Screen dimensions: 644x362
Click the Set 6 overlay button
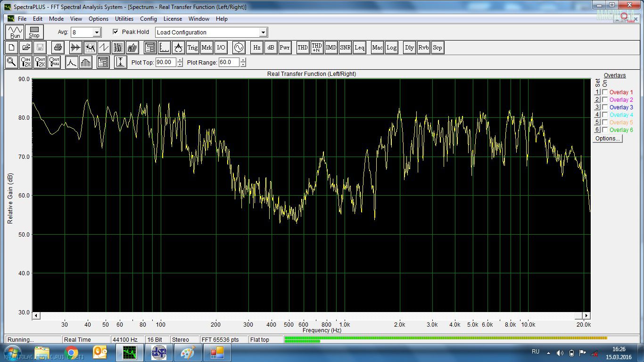coord(597,130)
